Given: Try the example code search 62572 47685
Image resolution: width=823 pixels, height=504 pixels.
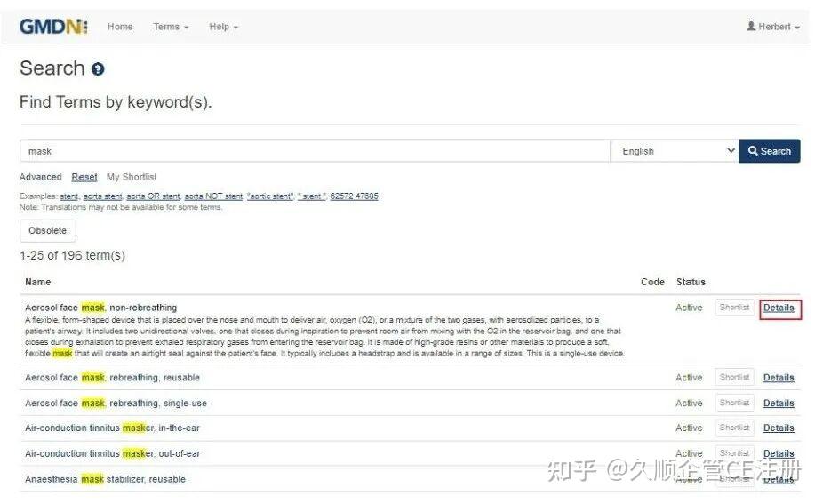Looking at the screenshot, I should tap(354, 196).
